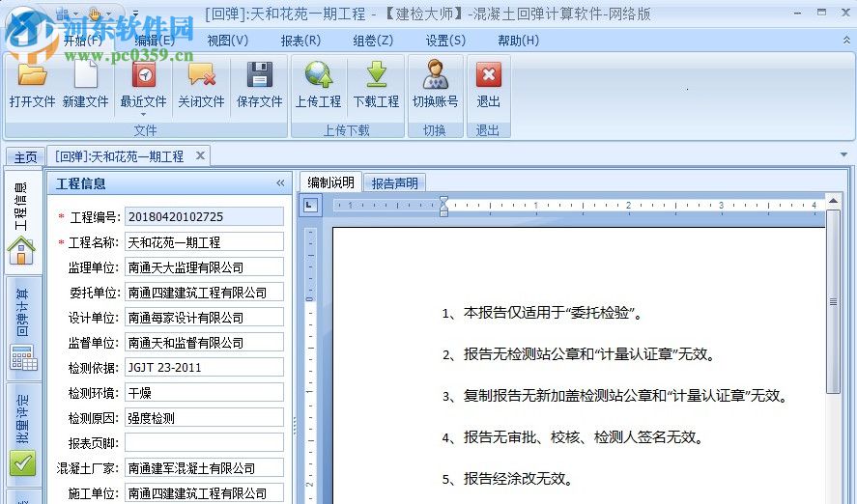
Task: Close the file using 关闭文件
Action: click(x=201, y=85)
